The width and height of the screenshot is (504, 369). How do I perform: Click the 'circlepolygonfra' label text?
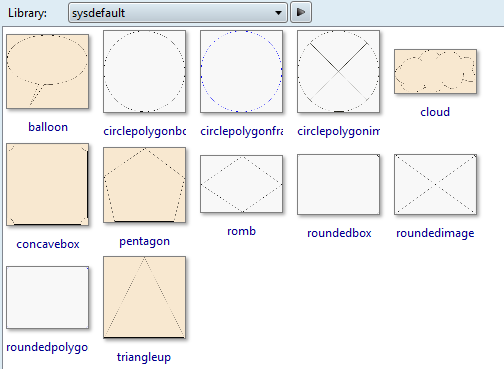[x=241, y=131]
